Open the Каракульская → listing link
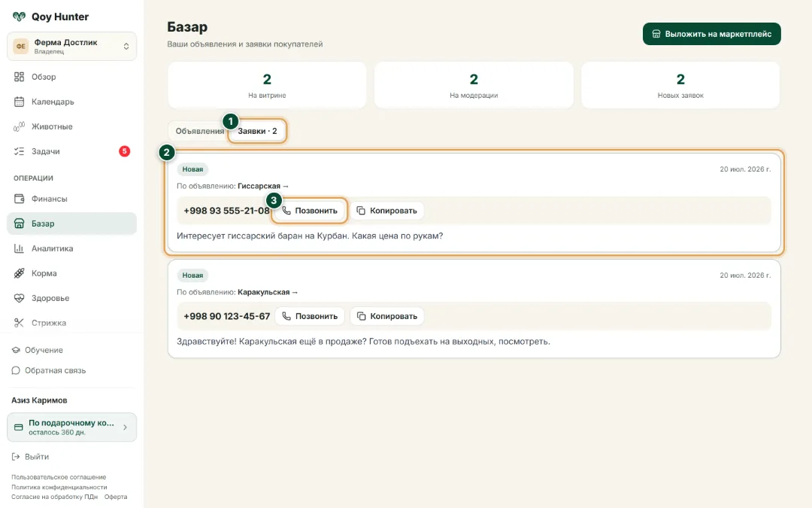812x508 pixels. click(x=268, y=292)
